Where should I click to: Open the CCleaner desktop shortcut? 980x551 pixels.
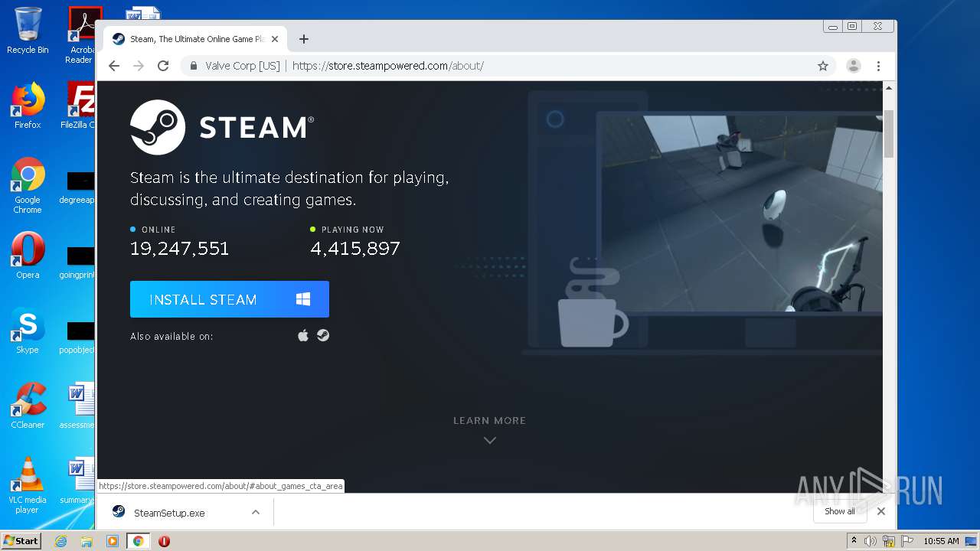pos(28,406)
